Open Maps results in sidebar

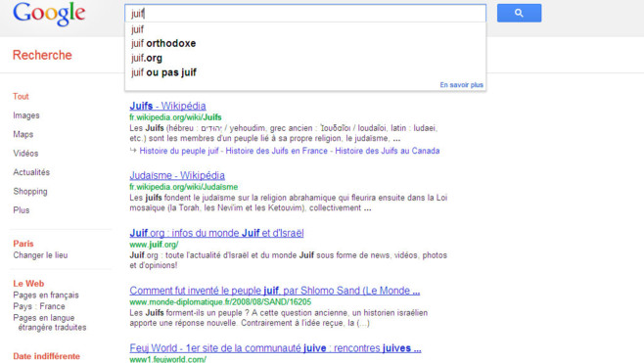23,134
